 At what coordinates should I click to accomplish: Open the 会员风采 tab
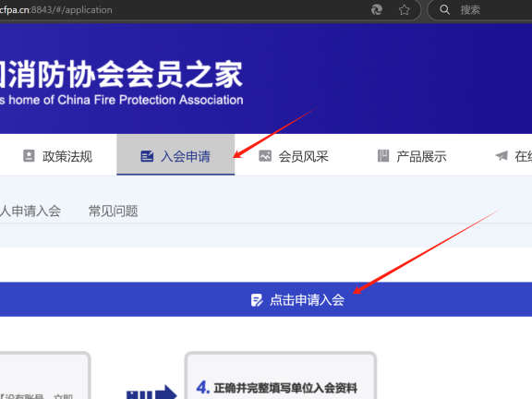[x=294, y=156]
